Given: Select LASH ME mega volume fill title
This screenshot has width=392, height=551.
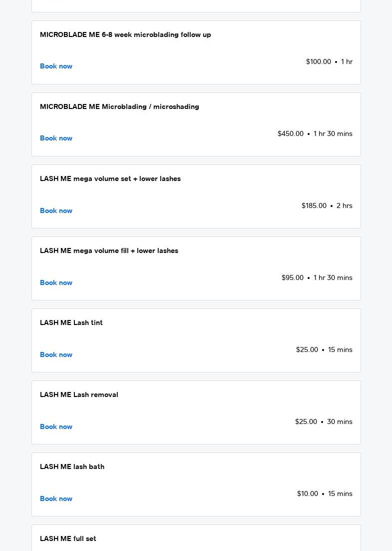Looking at the screenshot, I should point(109,251).
